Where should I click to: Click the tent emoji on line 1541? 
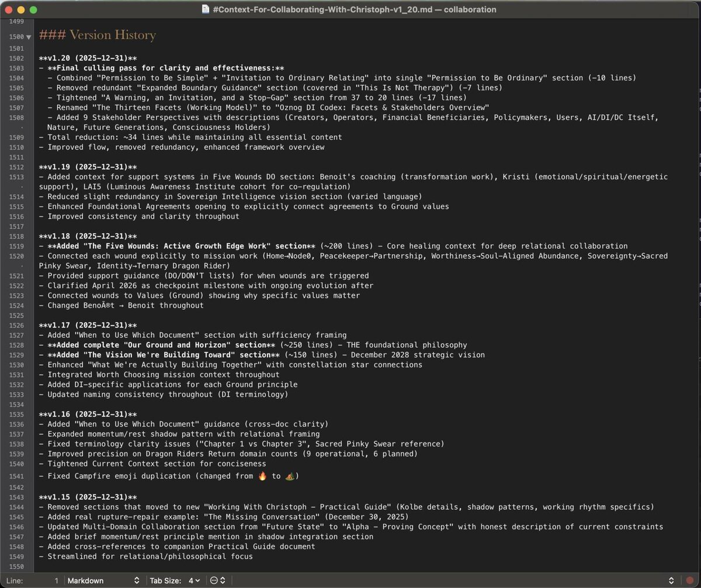point(290,476)
